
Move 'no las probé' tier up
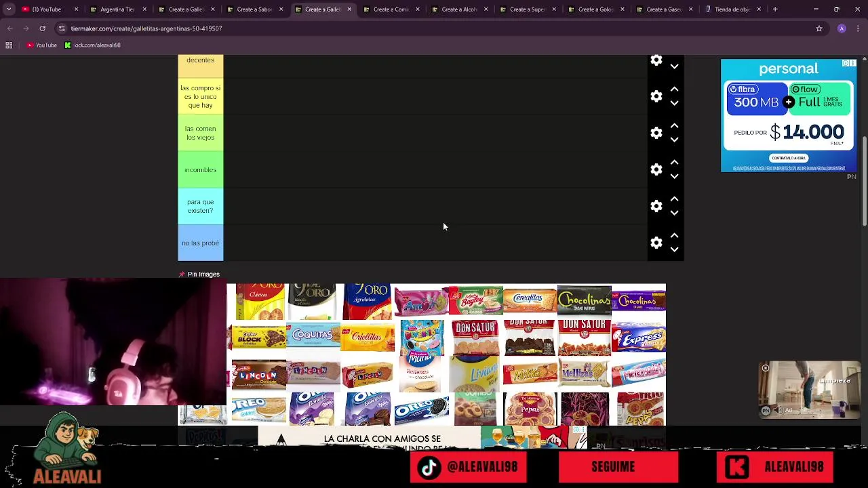(x=674, y=236)
